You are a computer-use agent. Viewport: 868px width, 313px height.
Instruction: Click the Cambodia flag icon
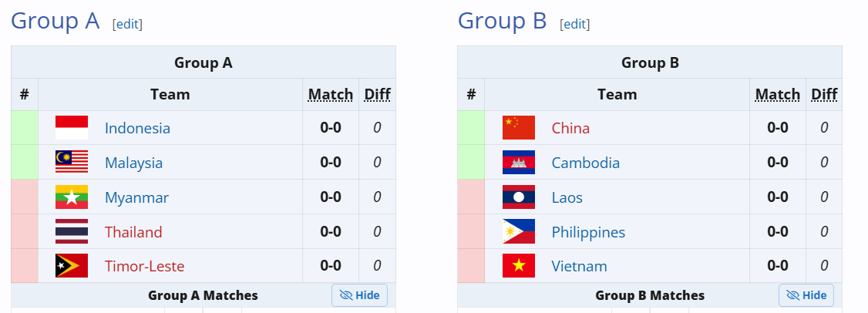point(519,163)
